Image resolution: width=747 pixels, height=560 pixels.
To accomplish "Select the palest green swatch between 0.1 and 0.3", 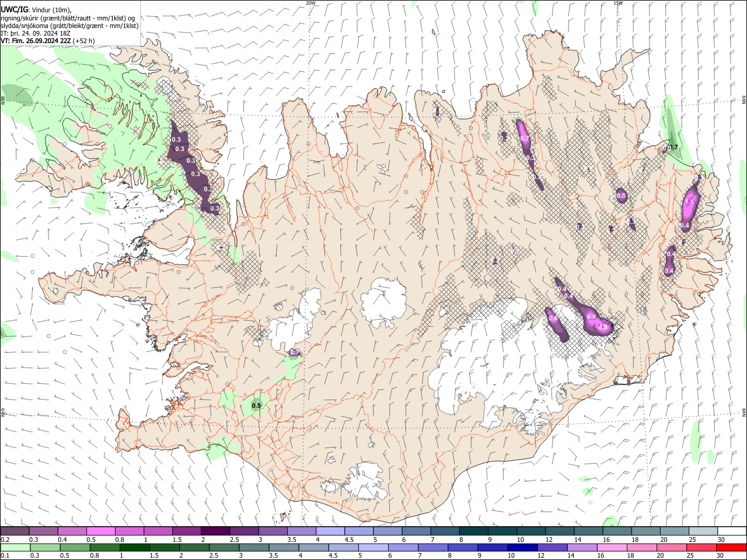I will (15, 547).
